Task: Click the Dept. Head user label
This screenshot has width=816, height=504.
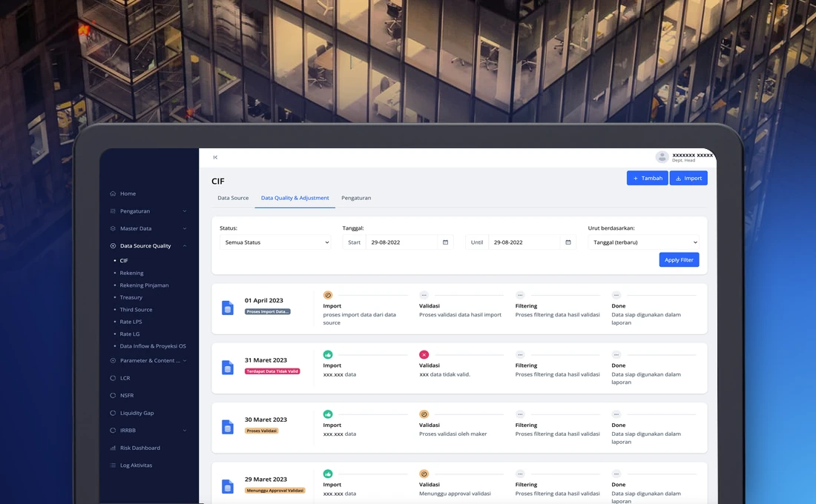Action: [x=683, y=160]
